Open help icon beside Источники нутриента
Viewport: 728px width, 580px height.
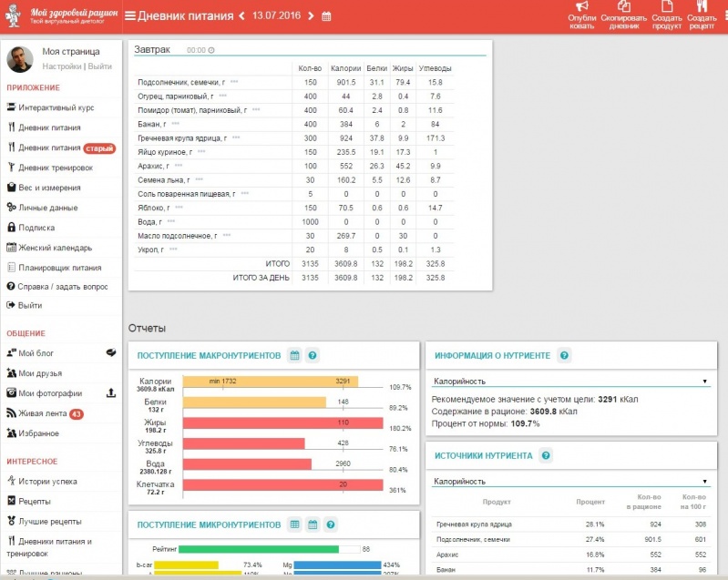click(546, 455)
